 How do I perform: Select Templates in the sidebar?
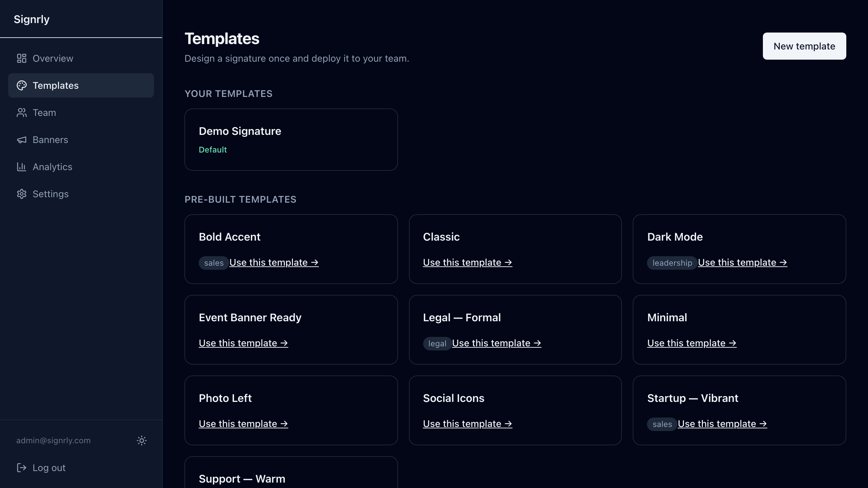click(x=81, y=85)
